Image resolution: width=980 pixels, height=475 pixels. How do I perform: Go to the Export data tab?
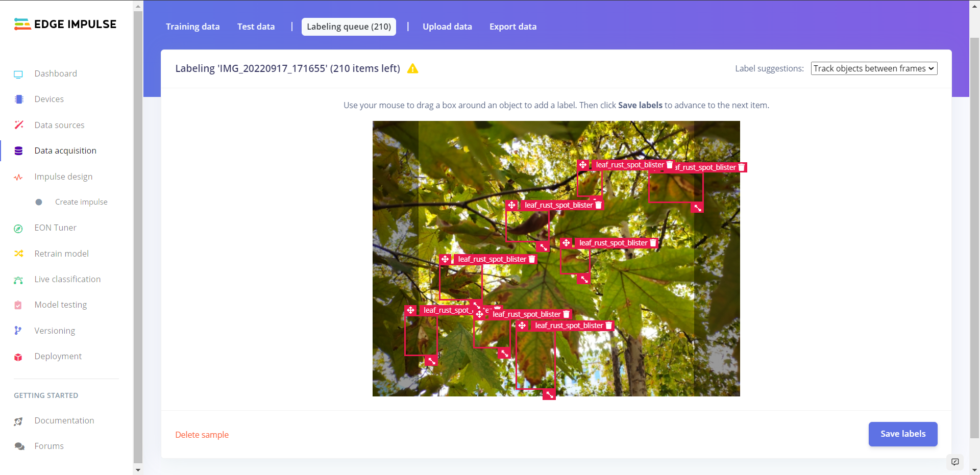512,27
